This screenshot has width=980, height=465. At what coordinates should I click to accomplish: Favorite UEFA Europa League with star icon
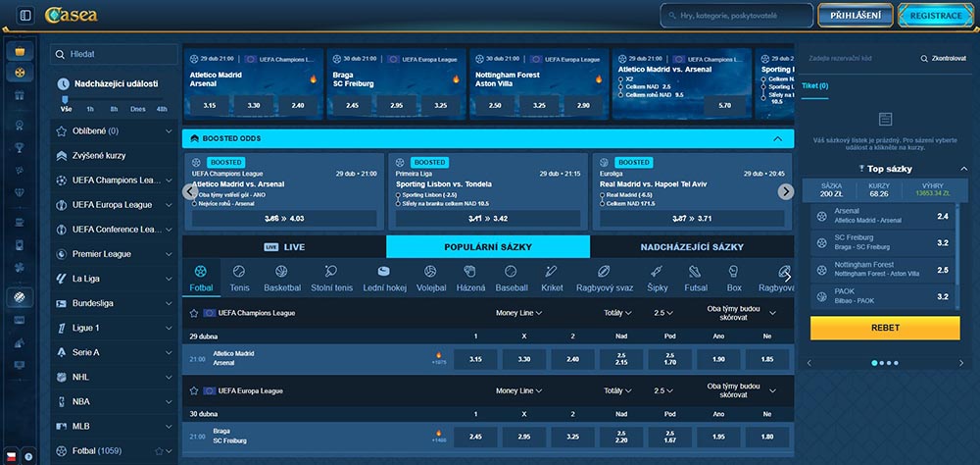coord(194,390)
